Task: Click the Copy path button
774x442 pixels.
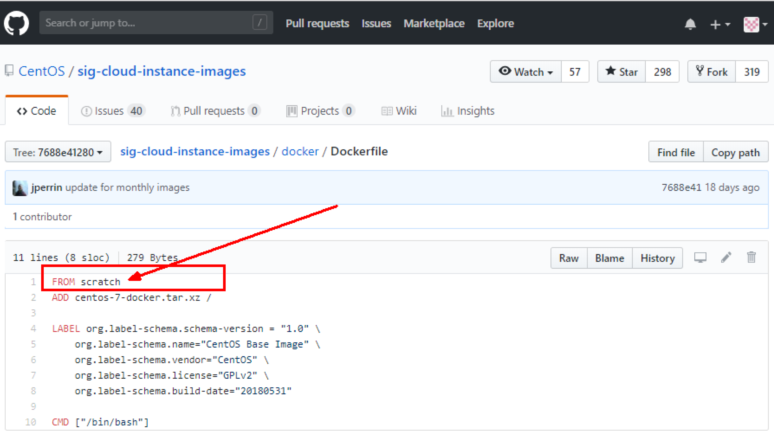Action: point(735,152)
